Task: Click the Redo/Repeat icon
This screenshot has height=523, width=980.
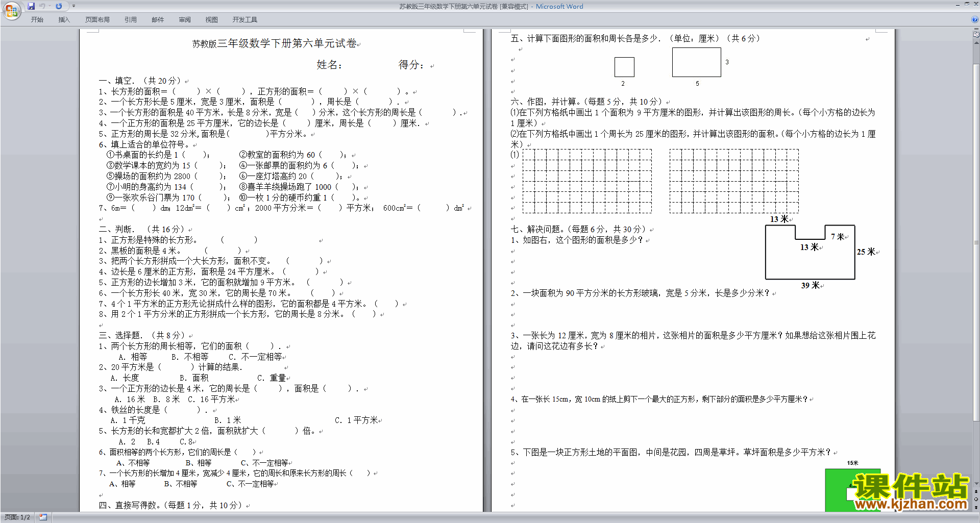Action: click(x=59, y=6)
